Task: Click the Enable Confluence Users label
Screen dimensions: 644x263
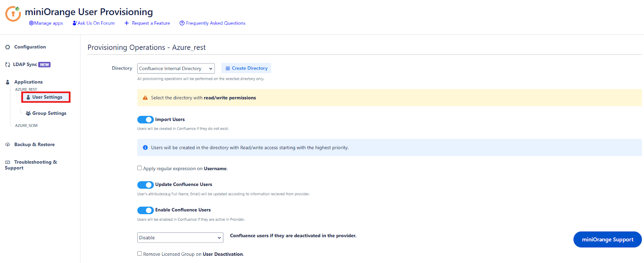Action: [183, 210]
